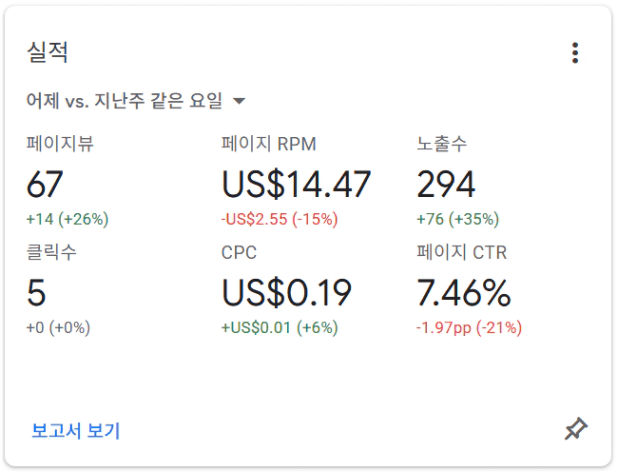Pin the 실적 card with pin icon
Viewport: 618px width, 472px height.
pos(576,429)
